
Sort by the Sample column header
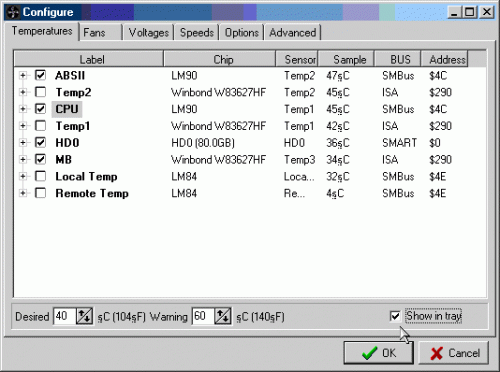346,59
